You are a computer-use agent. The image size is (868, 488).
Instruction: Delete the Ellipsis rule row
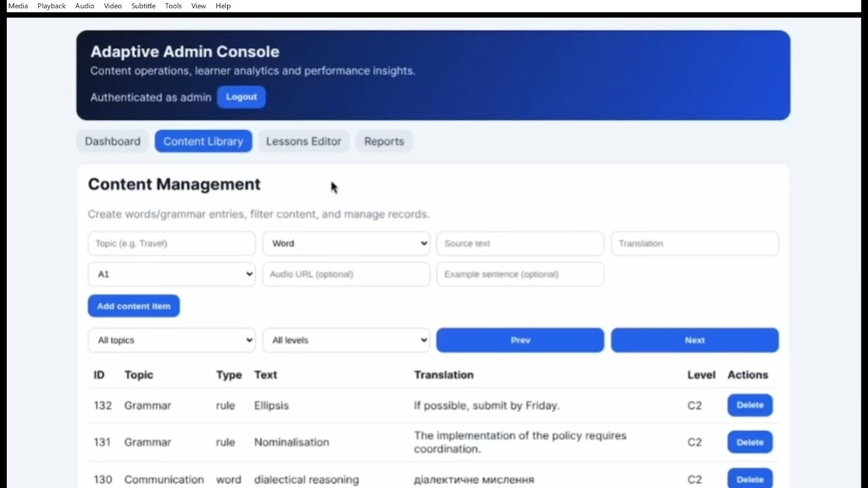(750, 405)
